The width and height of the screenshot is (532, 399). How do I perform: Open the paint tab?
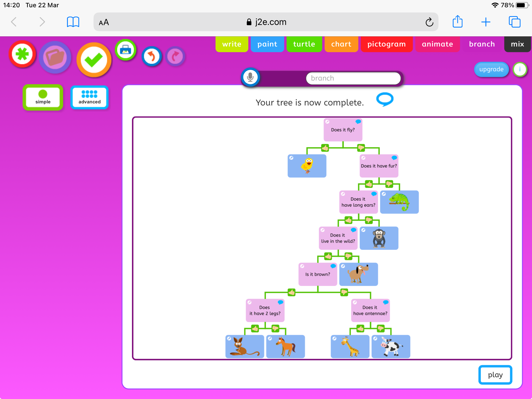coord(267,44)
